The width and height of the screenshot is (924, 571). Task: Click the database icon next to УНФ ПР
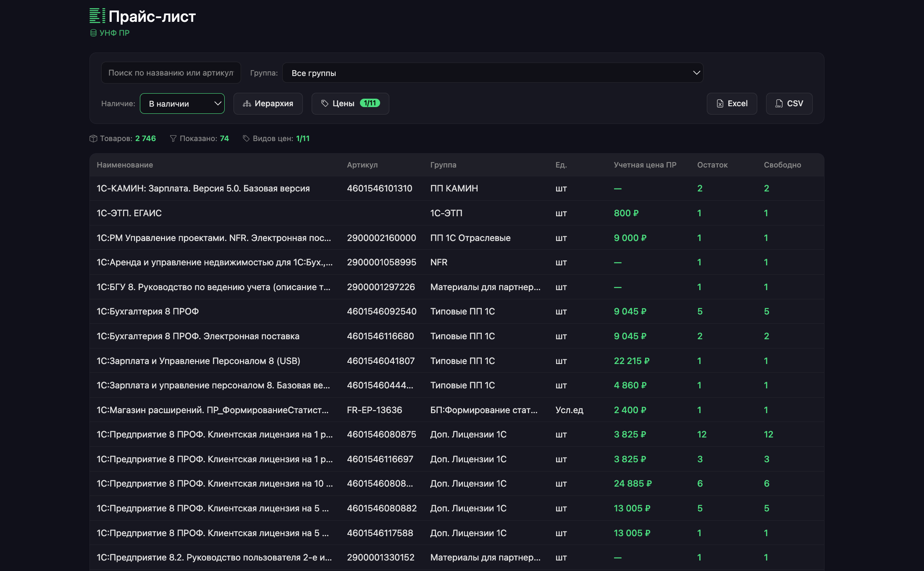[93, 33]
